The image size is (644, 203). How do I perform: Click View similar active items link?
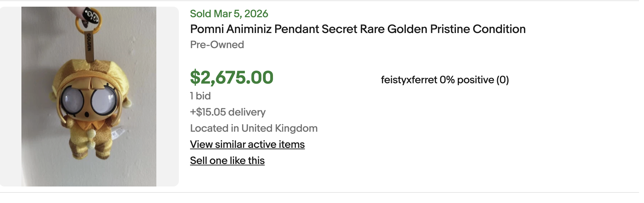pyautogui.click(x=247, y=144)
